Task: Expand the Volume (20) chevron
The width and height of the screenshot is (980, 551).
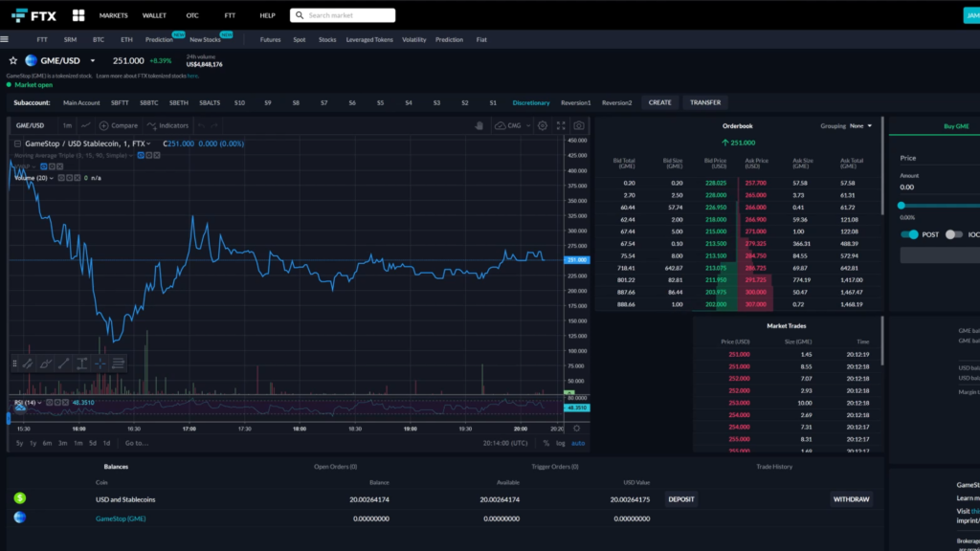Action: coord(52,178)
